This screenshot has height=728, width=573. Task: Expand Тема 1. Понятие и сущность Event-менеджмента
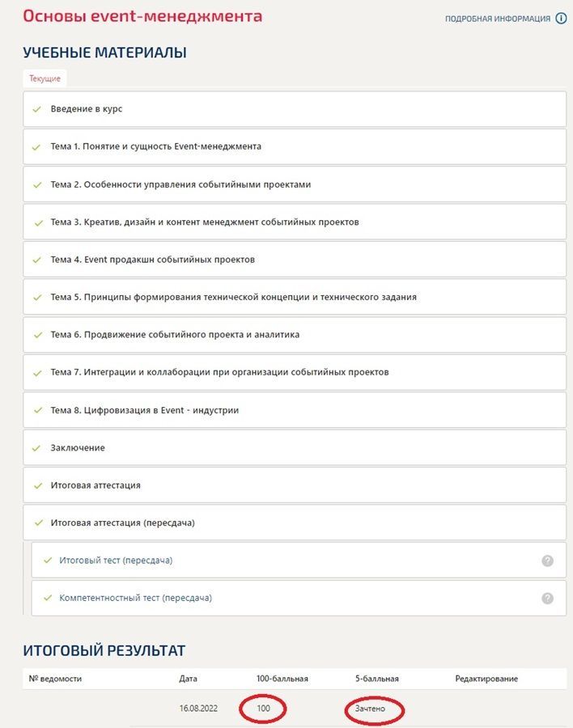pyautogui.click(x=295, y=146)
